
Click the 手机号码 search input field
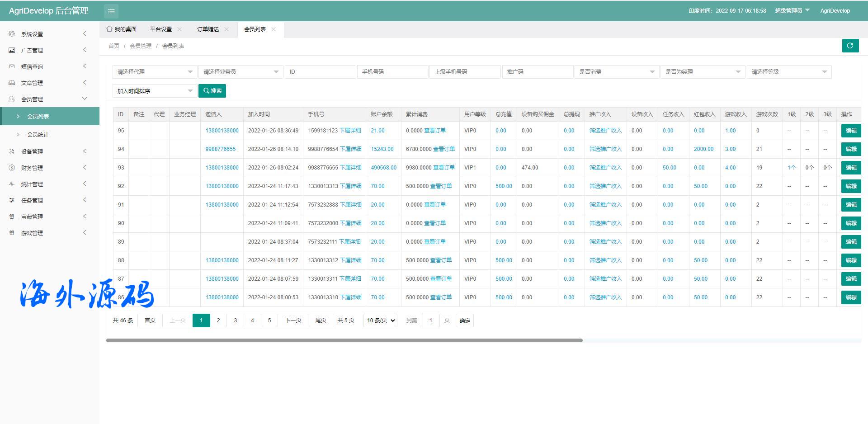tap(392, 72)
